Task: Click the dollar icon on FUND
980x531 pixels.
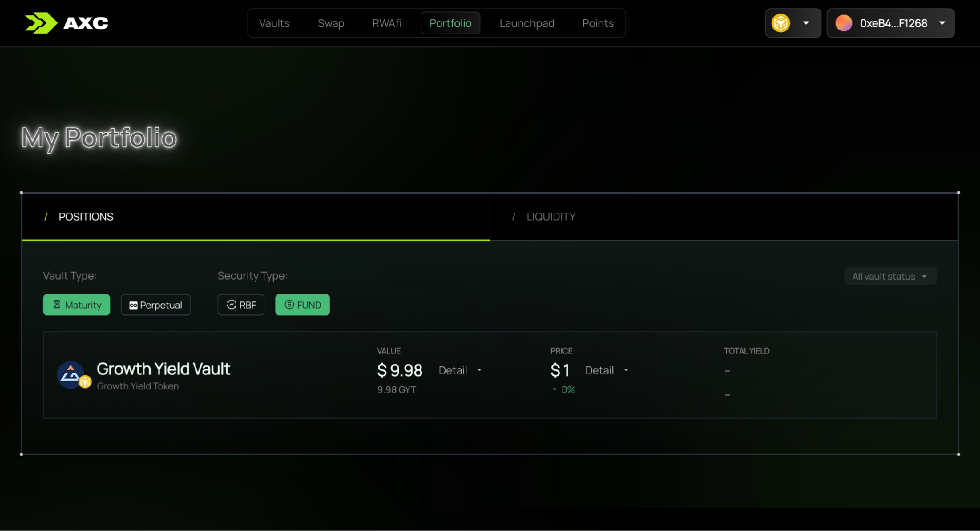Action: [x=289, y=305]
